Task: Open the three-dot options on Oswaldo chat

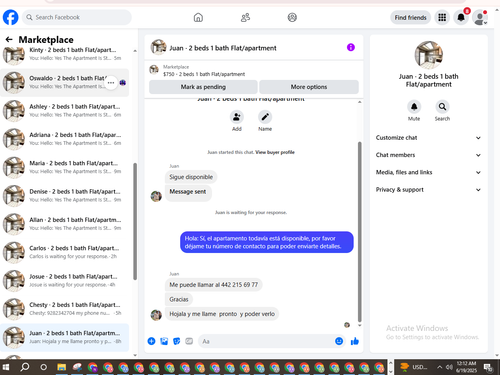Action: [111, 82]
